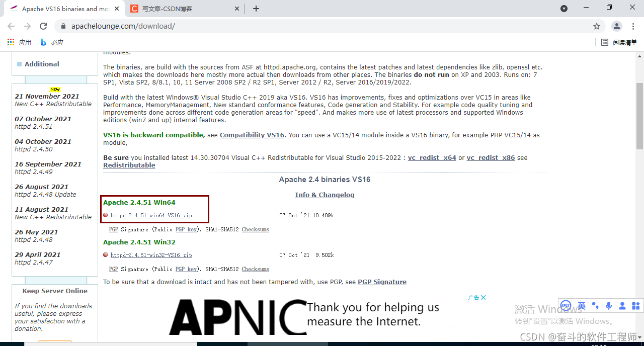Open 21 November 2021 news entry
The height and width of the screenshot is (346, 644).
(53, 100)
